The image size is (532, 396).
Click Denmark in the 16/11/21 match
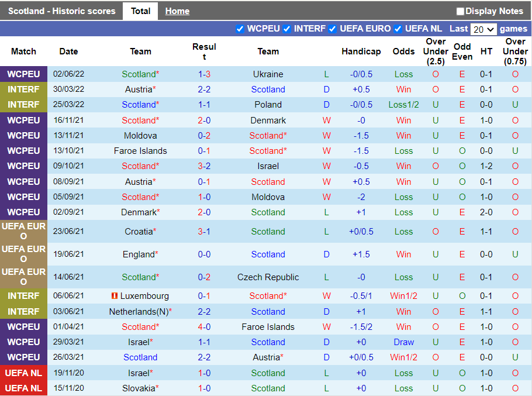point(268,120)
